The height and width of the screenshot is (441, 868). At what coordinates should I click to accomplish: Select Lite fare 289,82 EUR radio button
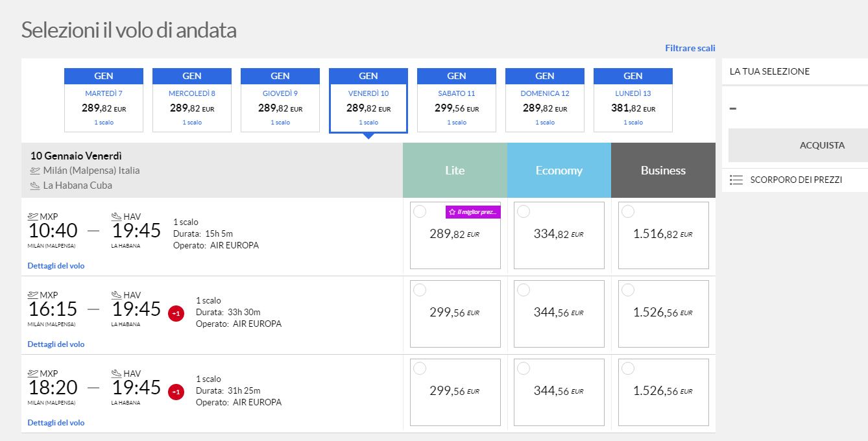[420, 211]
